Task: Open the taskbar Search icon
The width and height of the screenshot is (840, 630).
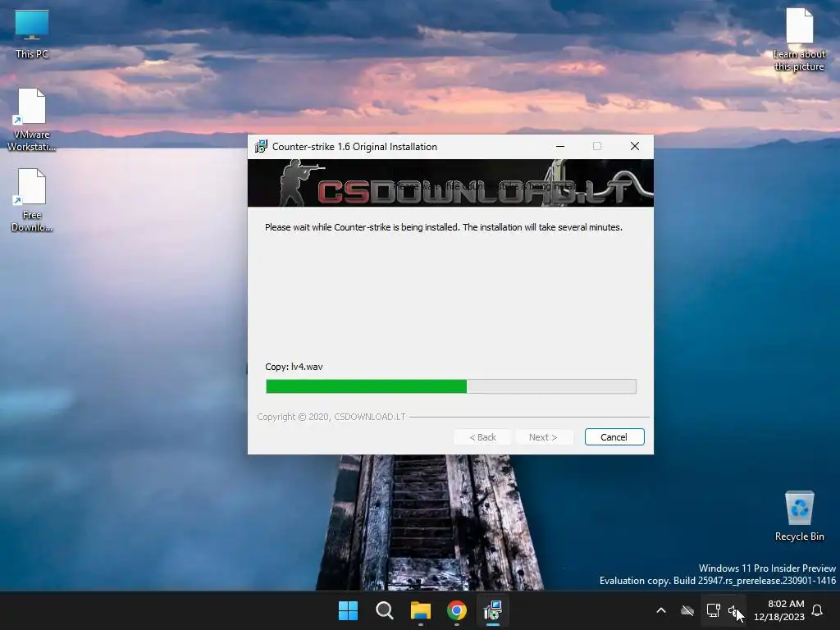Action: tap(384, 610)
